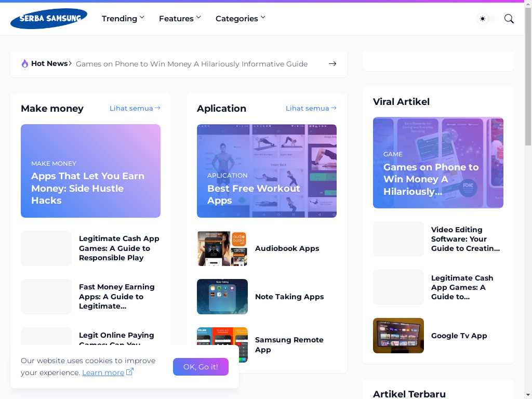Click the Audiobook Apps thumbnail icon
The width and height of the screenshot is (532, 399).
coord(222,248)
